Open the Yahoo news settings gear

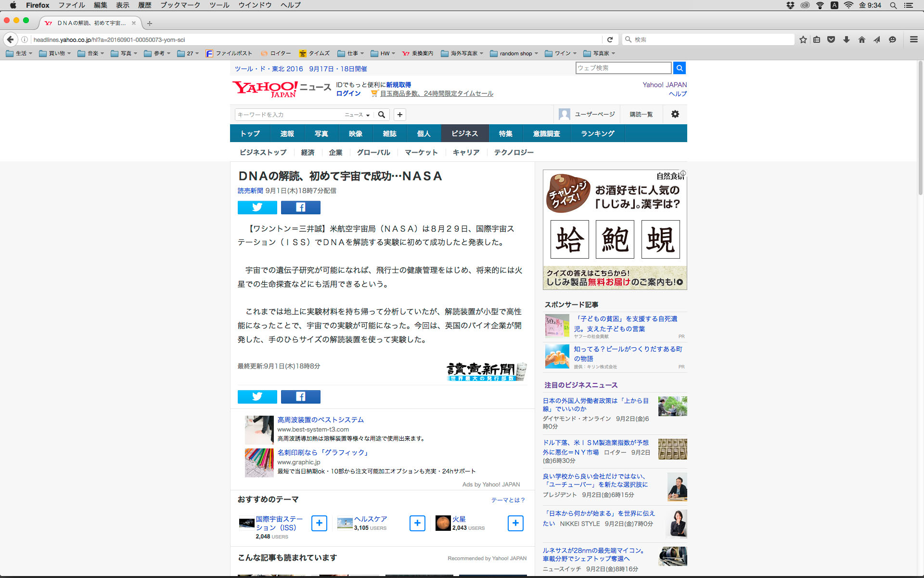coord(675,114)
